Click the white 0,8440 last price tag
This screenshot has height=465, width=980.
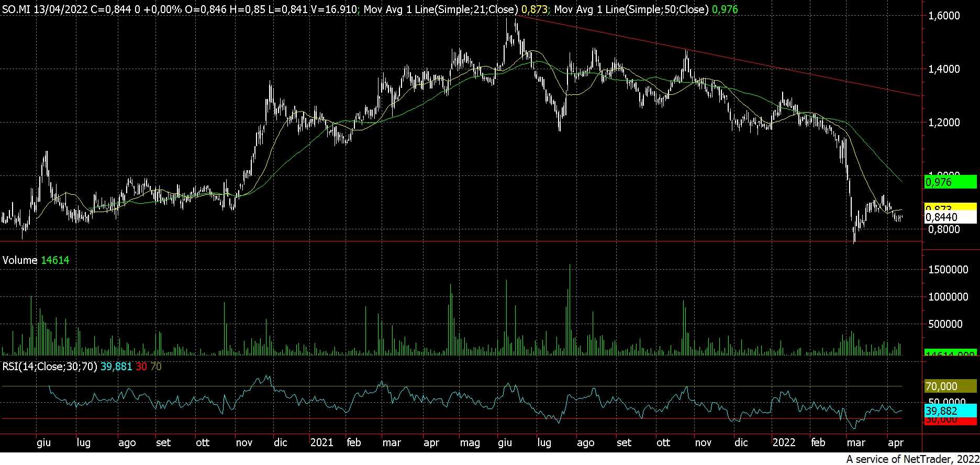point(950,217)
